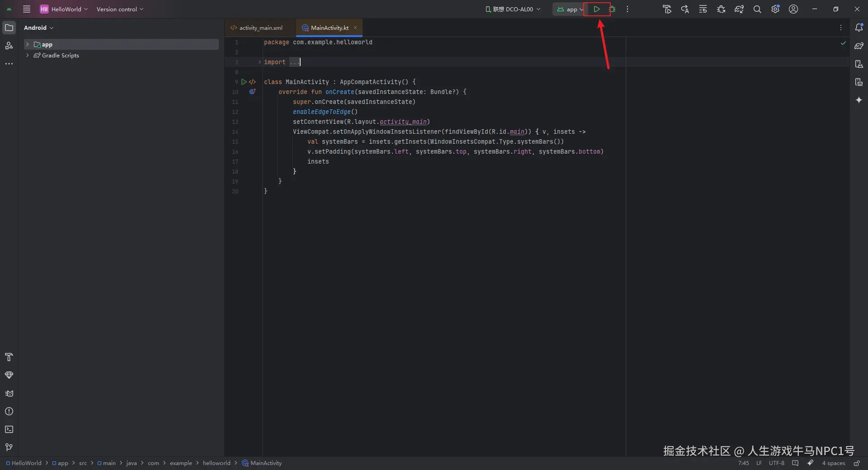Click the AI completion status icon in status bar
Screen dimensions: 868x470
(x=811, y=463)
